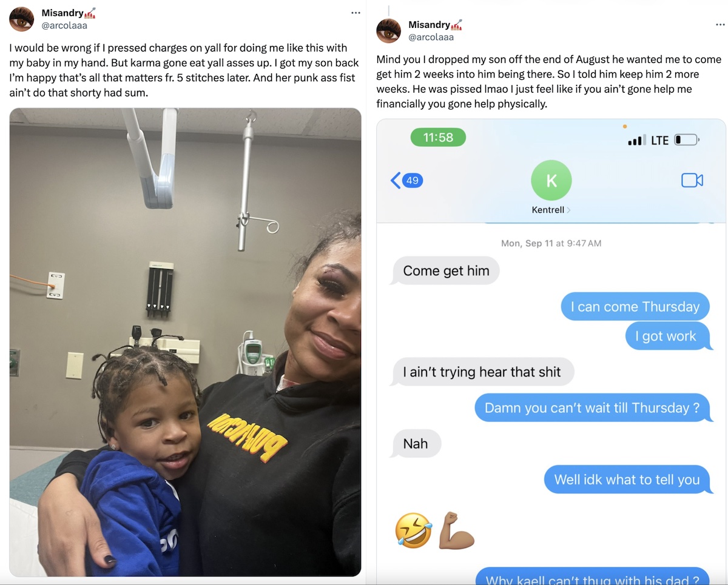Click the 'I can come Thursday' bubble
This screenshot has width=728, height=585.
pos(635,306)
